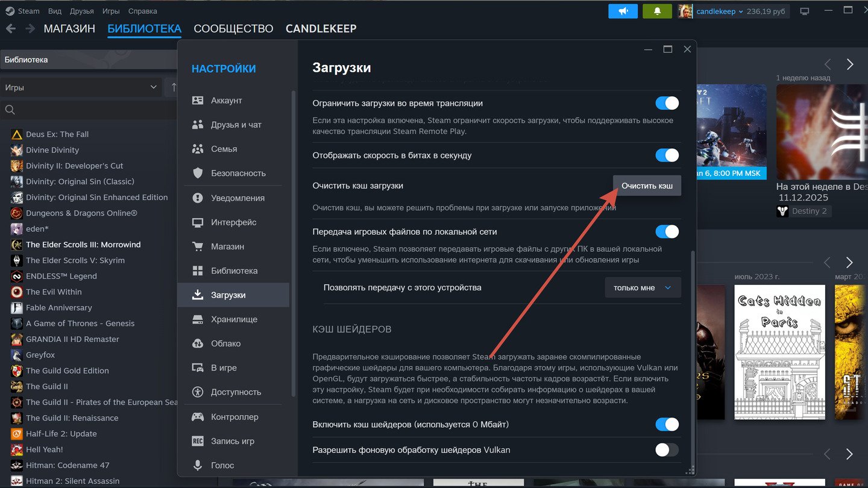Open the 'Друзья' menu in menu bar

pos(81,11)
